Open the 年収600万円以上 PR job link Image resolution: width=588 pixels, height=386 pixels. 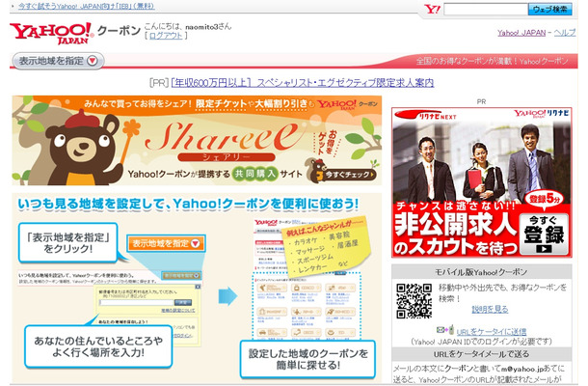(303, 83)
